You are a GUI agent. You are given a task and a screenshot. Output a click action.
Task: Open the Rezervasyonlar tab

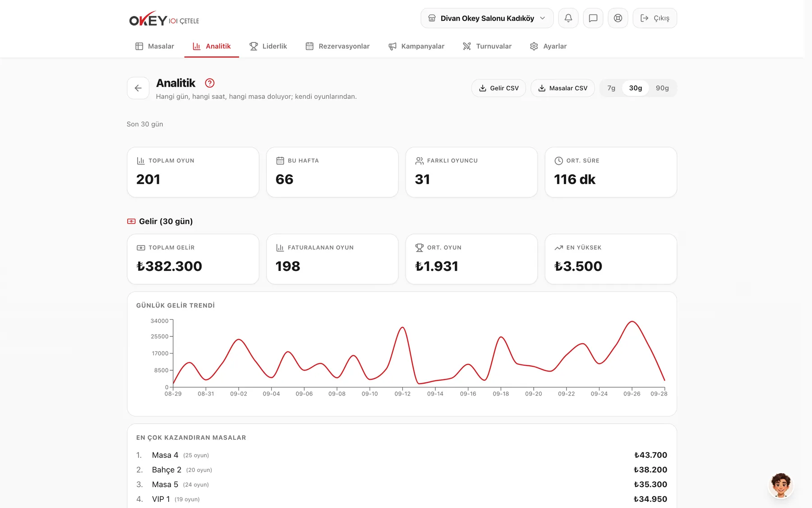337,46
